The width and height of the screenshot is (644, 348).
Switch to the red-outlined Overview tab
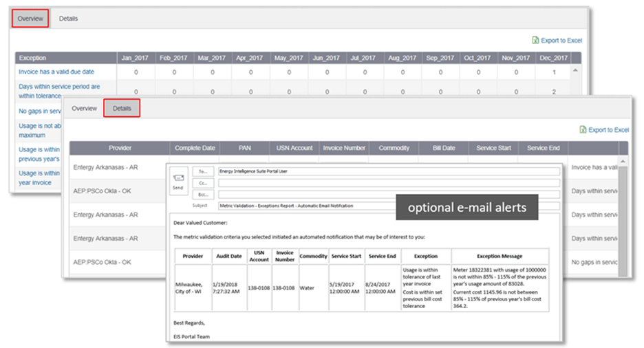[30, 19]
